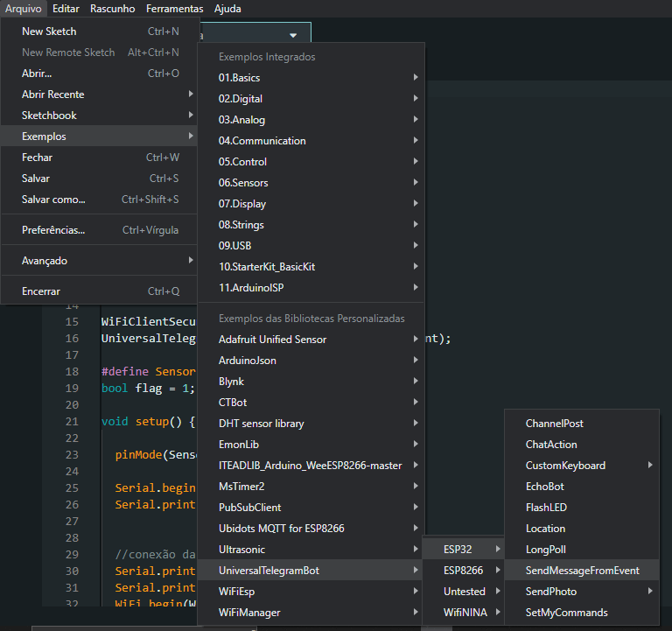The height and width of the screenshot is (631, 672).
Task: Open the board selector dropdown arrow
Action: [293, 36]
